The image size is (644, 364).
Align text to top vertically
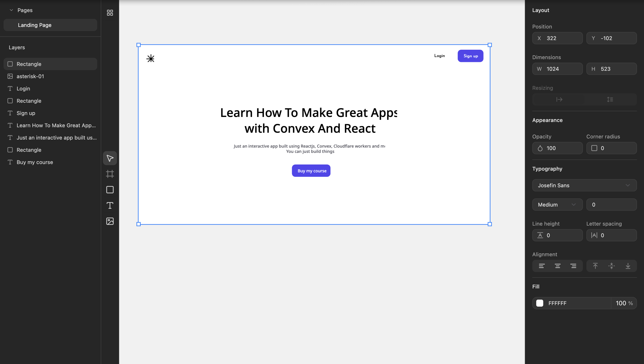pos(595,266)
